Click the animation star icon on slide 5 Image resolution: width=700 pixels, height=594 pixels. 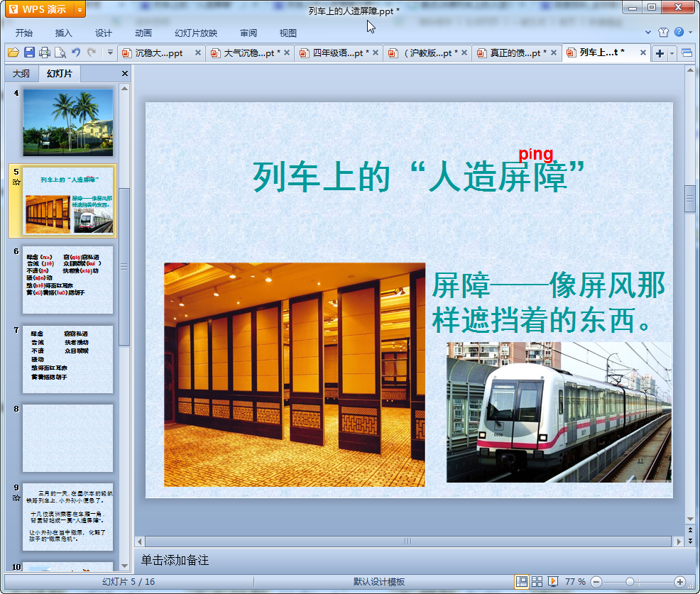pos(16,182)
